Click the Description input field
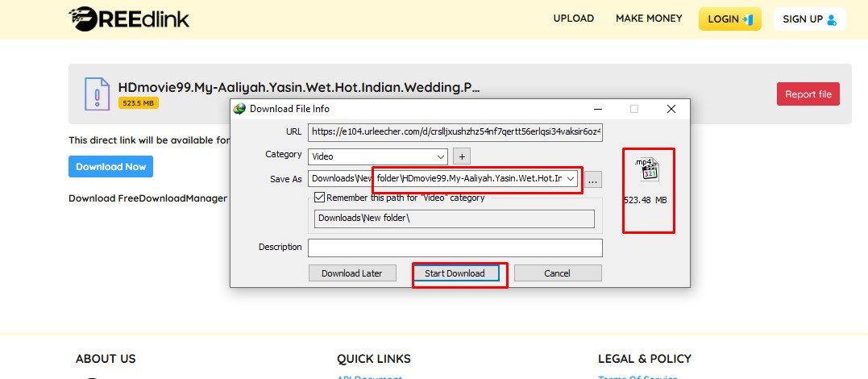The width and height of the screenshot is (868, 379). point(455,248)
